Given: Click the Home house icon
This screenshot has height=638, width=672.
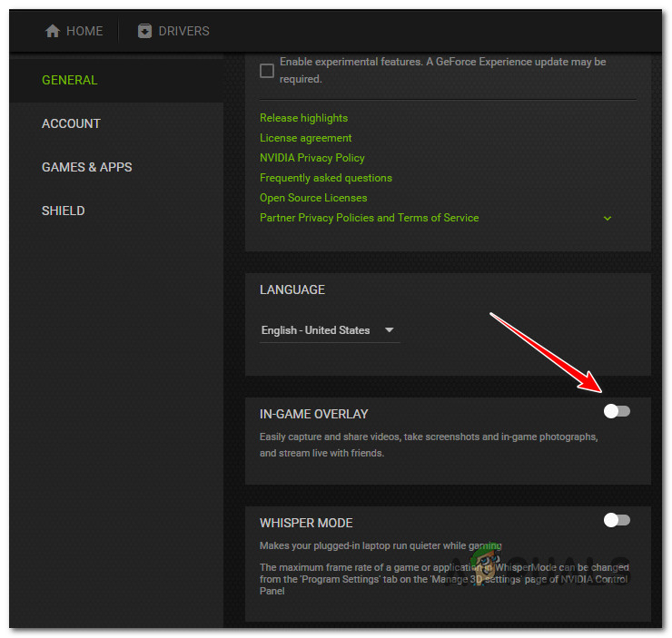Looking at the screenshot, I should (x=53, y=31).
